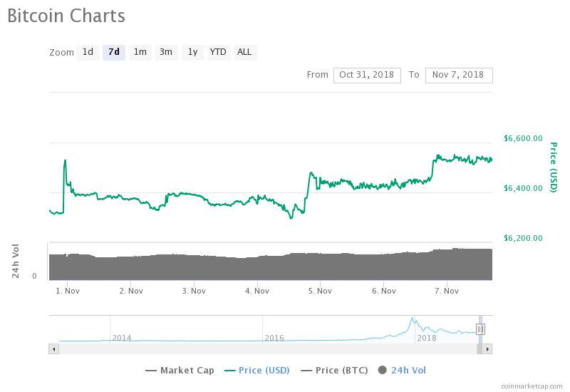Click the 6. Nov axis label
This screenshot has width=570, height=392.
[x=383, y=291]
